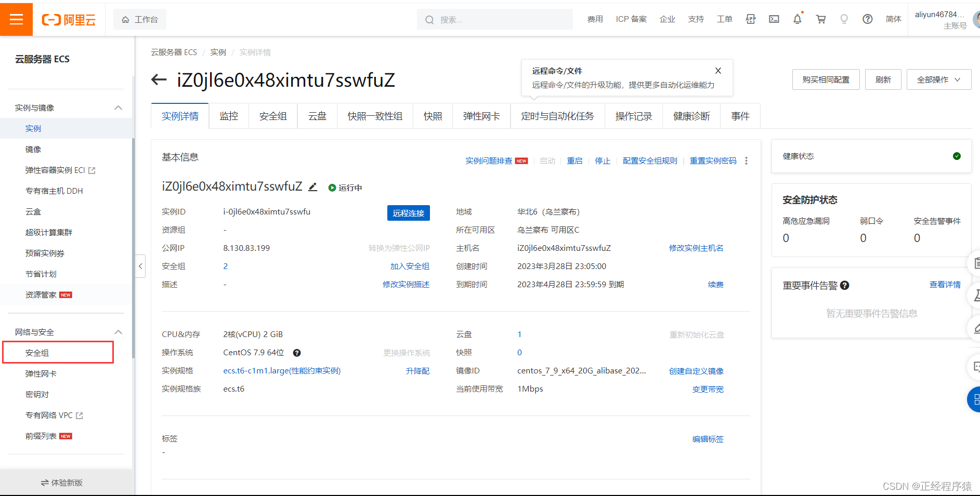Open ecs.t6-c1m1.large instance type link

tap(282, 371)
